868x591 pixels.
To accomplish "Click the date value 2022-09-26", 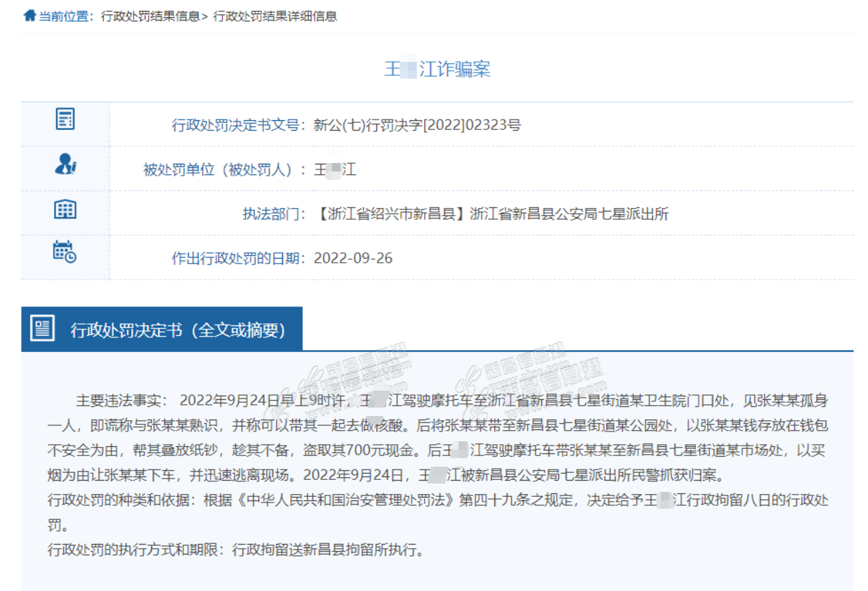I will 353,258.
